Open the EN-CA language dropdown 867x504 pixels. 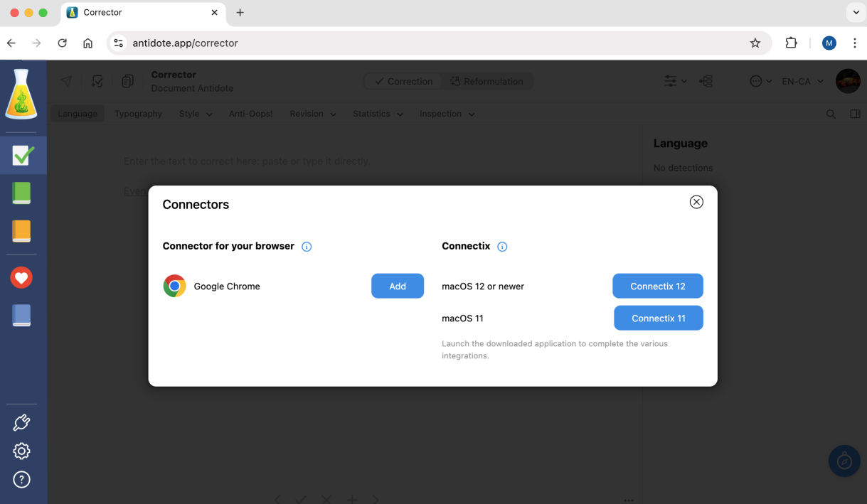(x=802, y=82)
